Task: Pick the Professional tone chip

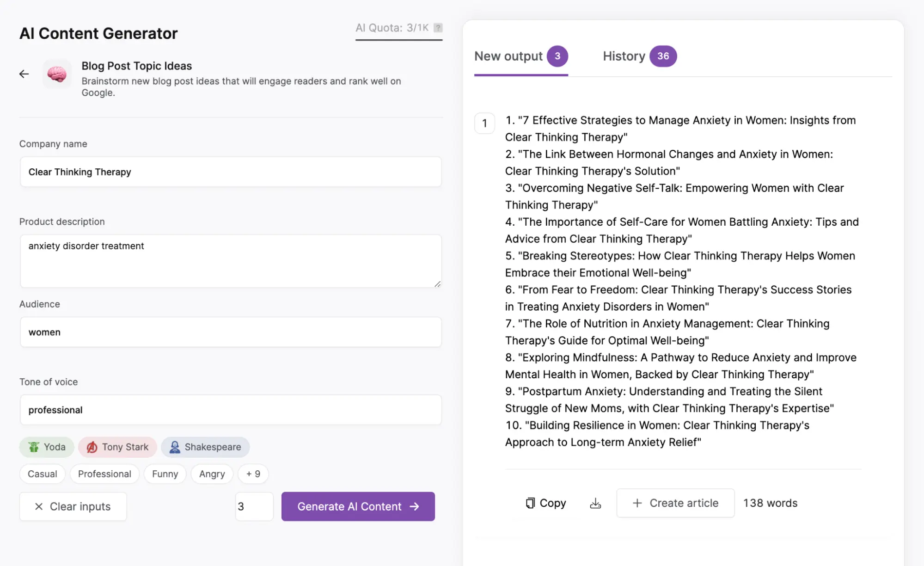Action: (x=104, y=474)
